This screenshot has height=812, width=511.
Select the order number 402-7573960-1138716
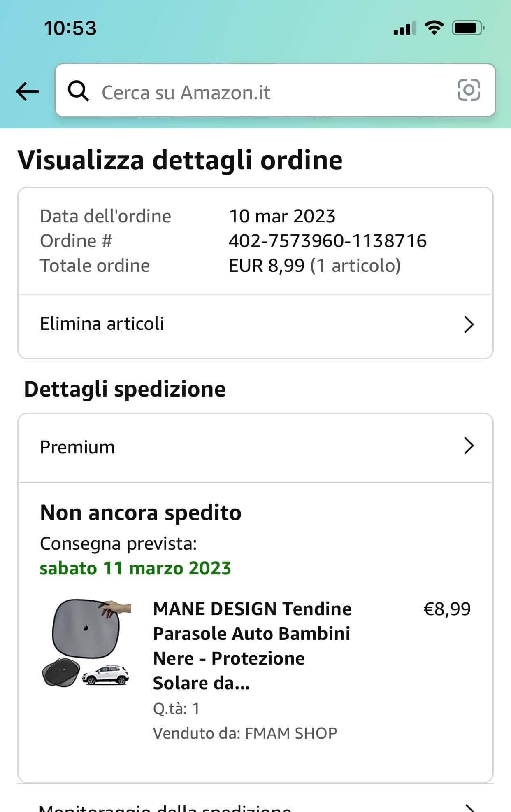pyautogui.click(x=328, y=241)
